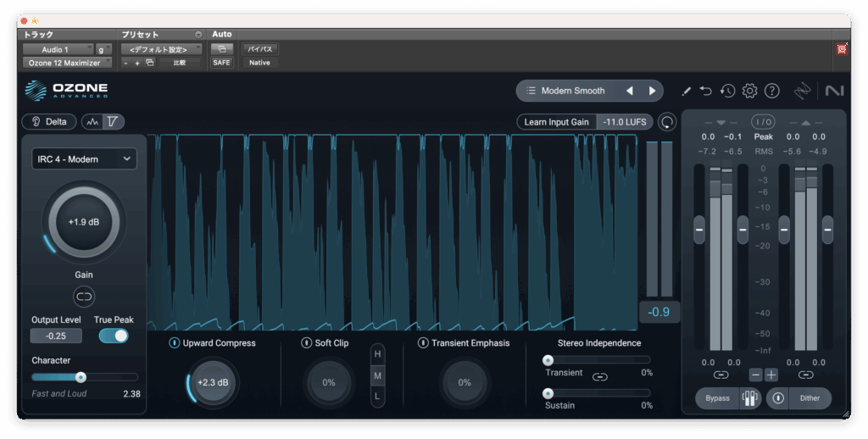This screenshot has height=439, width=868.
Task: Link Transient and Sustain sliders
Action: [600, 376]
